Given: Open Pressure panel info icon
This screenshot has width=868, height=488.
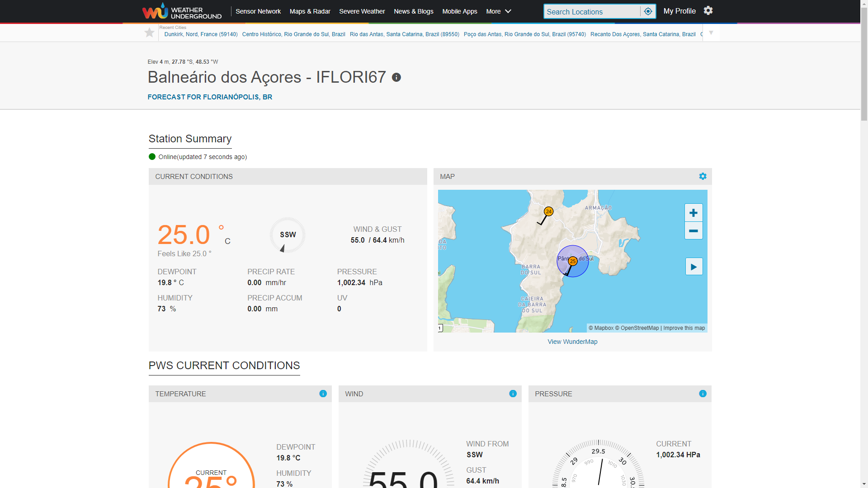Looking at the screenshot, I should 703,394.
